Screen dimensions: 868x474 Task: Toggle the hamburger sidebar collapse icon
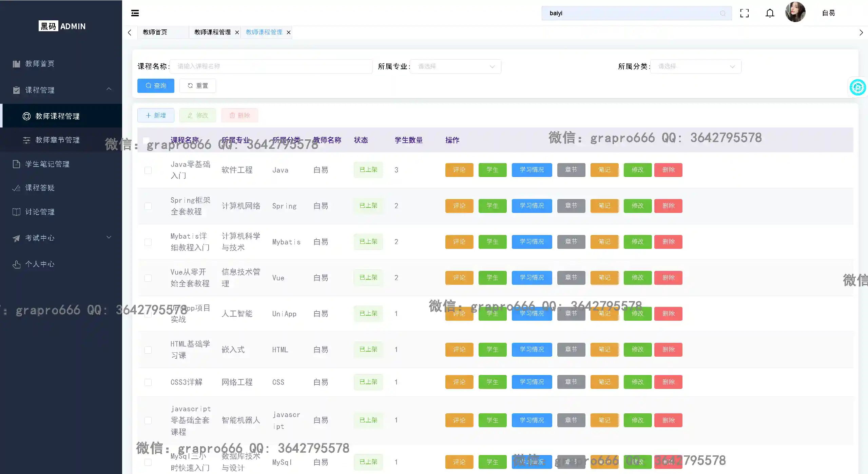point(135,13)
